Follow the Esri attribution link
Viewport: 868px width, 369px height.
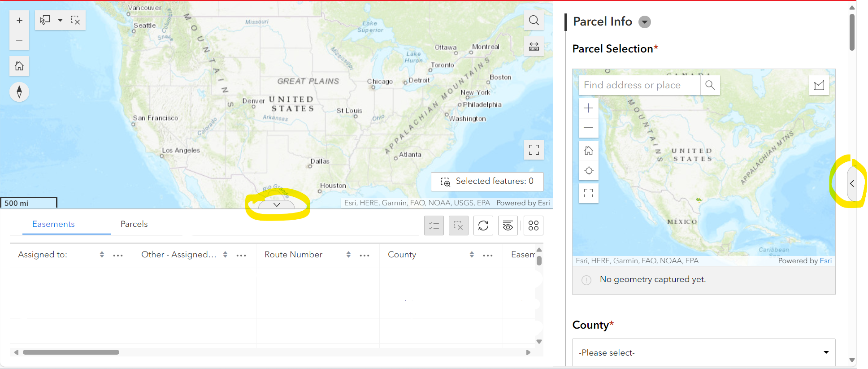[826, 260]
